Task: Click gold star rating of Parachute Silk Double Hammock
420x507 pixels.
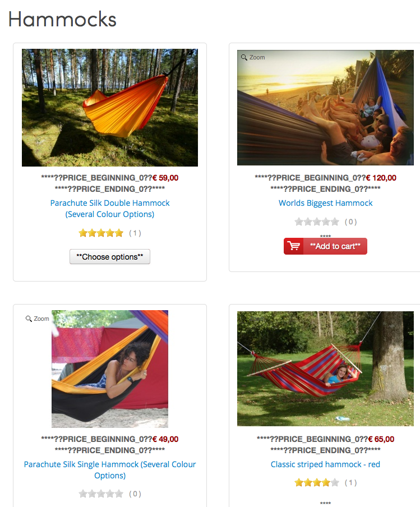Action: (x=101, y=233)
